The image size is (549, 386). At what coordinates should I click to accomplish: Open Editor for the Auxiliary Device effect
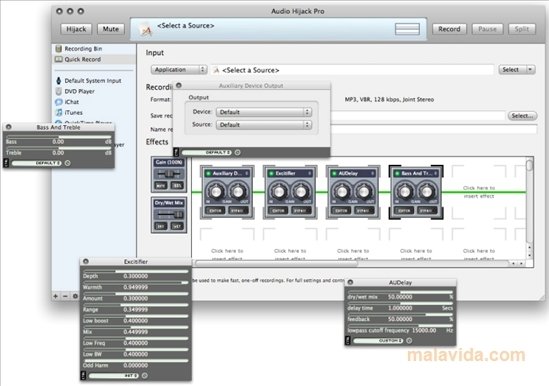pos(215,211)
